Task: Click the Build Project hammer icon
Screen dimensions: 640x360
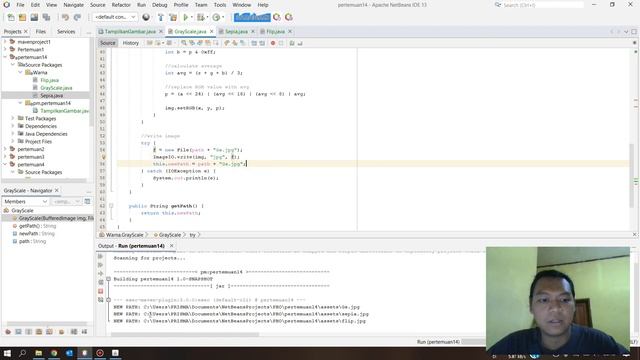Action: [x=161, y=17]
